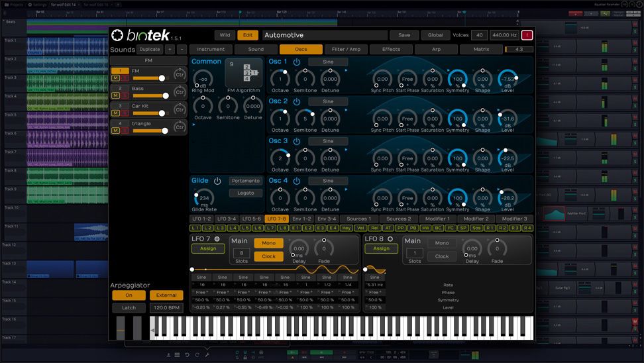
Task: Open the Sources 1 tab
Action: click(358, 219)
